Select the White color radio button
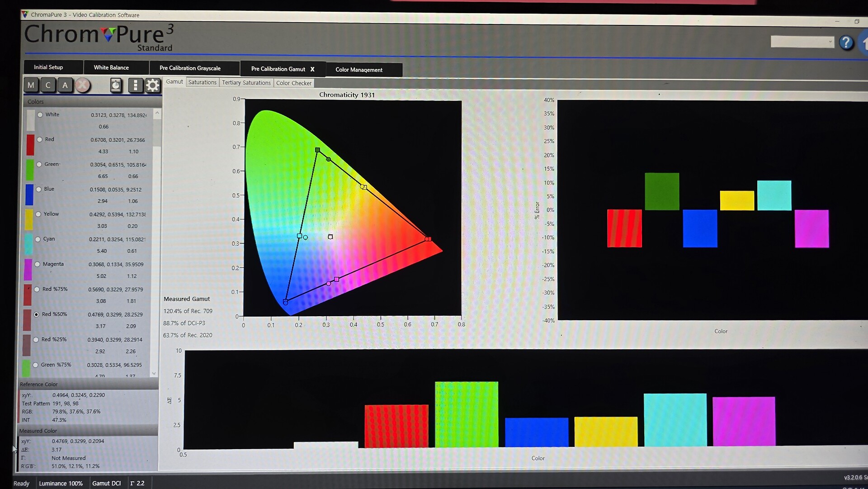The width and height of the screenshot is (868, 489). click(40, 115)
